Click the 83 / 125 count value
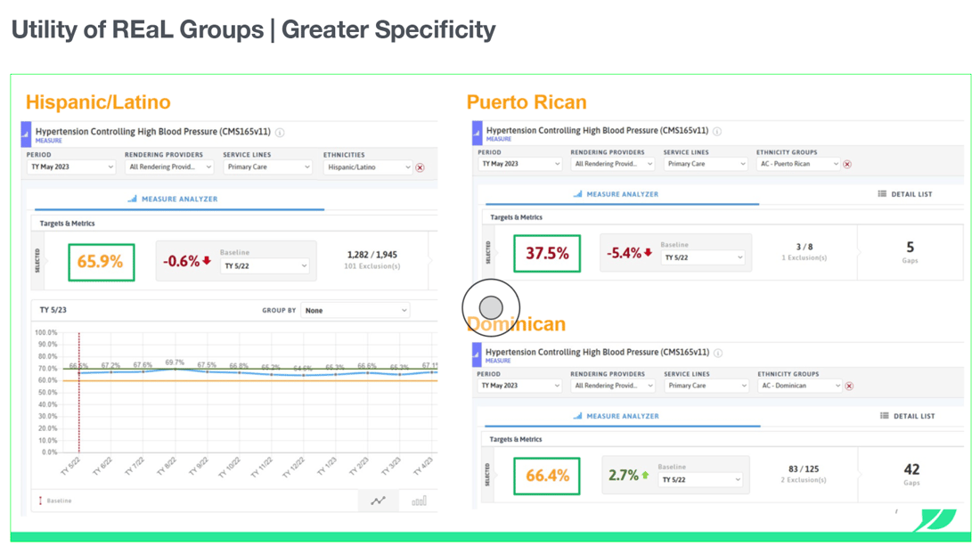This screenshot has width=980, height=554. 803,469
